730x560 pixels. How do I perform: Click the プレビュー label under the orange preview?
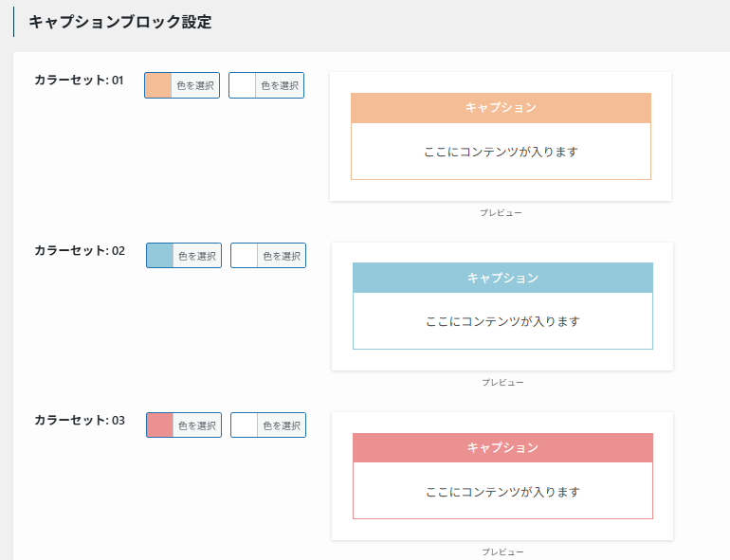501,213
